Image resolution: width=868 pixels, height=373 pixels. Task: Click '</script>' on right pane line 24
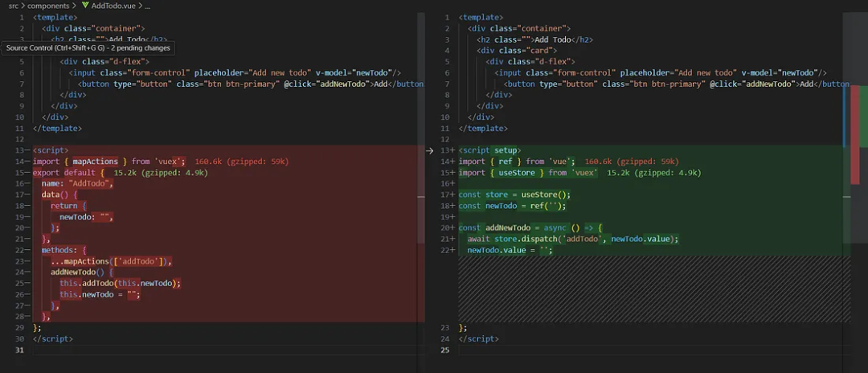point(479,338)
